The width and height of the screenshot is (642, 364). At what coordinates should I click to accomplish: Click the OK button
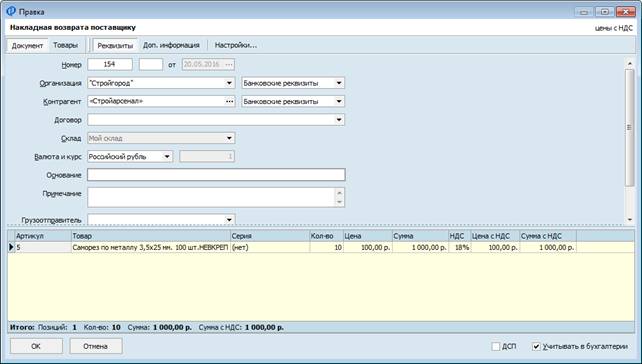(x=36, y=346)
